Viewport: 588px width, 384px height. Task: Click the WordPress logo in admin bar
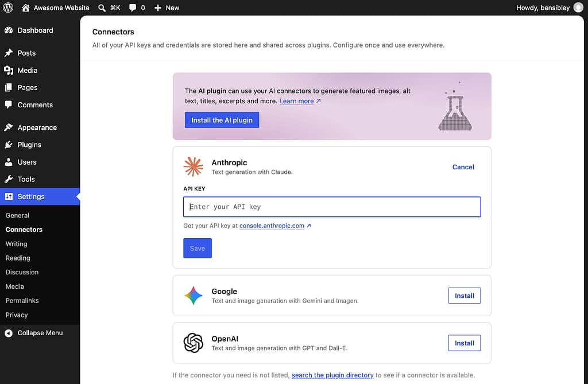point(8,7)
